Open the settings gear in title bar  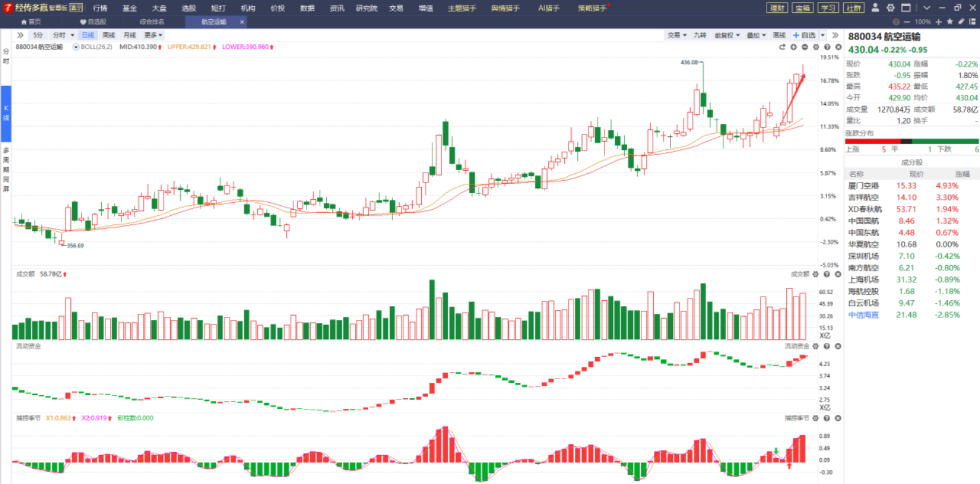[x=891, y=8]
